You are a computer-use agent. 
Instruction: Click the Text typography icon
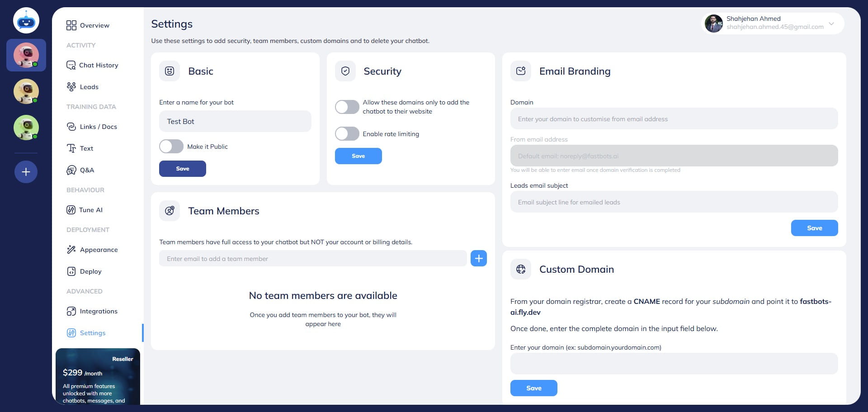[71, 148]
